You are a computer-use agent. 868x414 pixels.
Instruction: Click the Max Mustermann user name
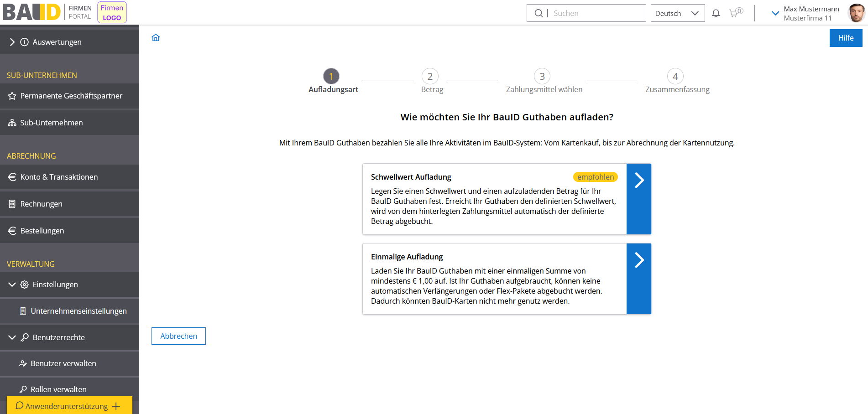pyautogui.click(x=811, y=9)
